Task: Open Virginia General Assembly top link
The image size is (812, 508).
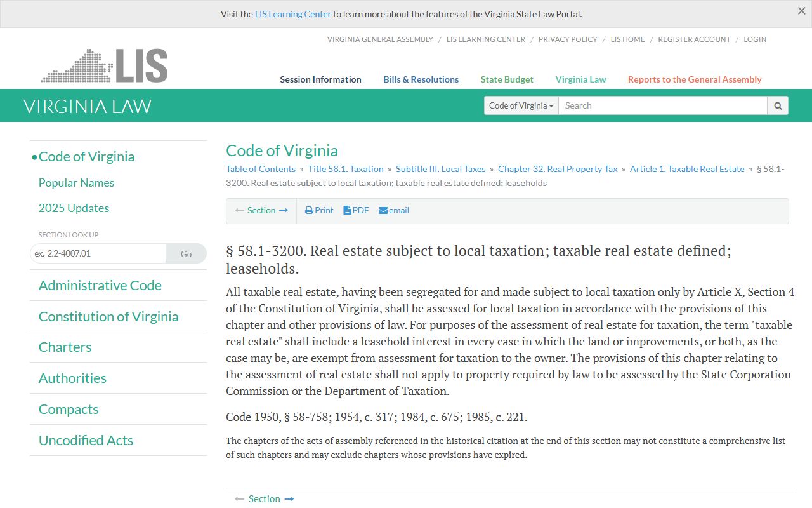Action: (x=380, y=39)
